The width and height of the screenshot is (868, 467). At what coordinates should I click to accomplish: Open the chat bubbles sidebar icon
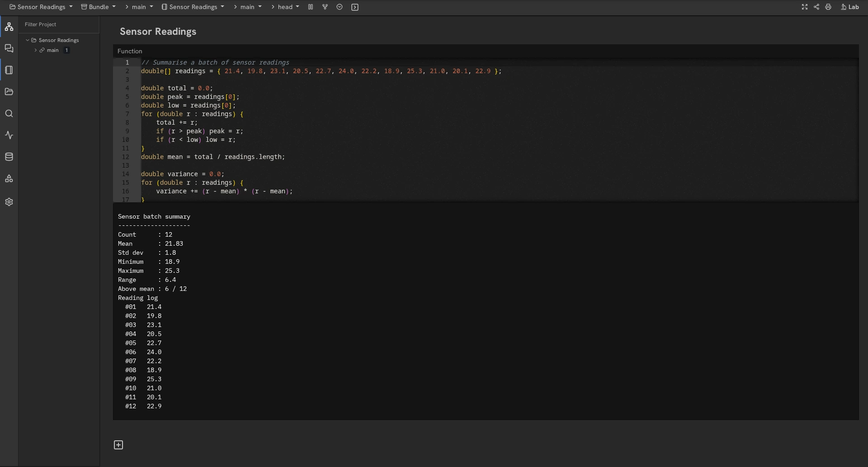9,48
